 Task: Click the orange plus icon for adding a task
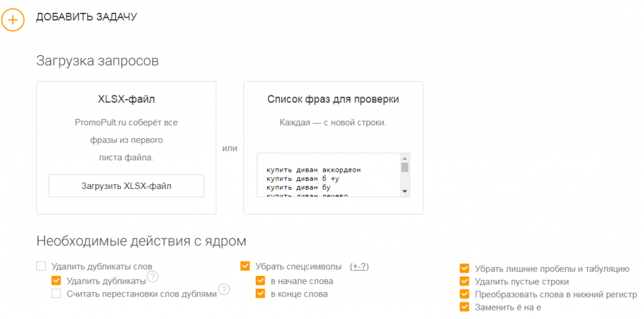click(x=13, y=19)
